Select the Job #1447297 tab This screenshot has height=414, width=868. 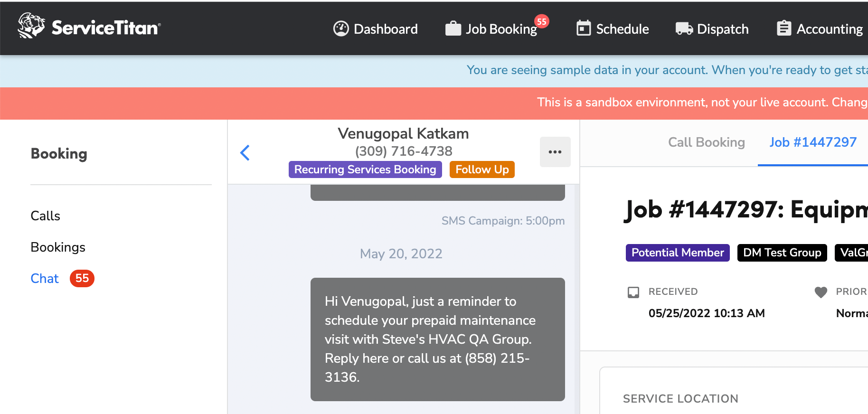[x=813, y=142]
